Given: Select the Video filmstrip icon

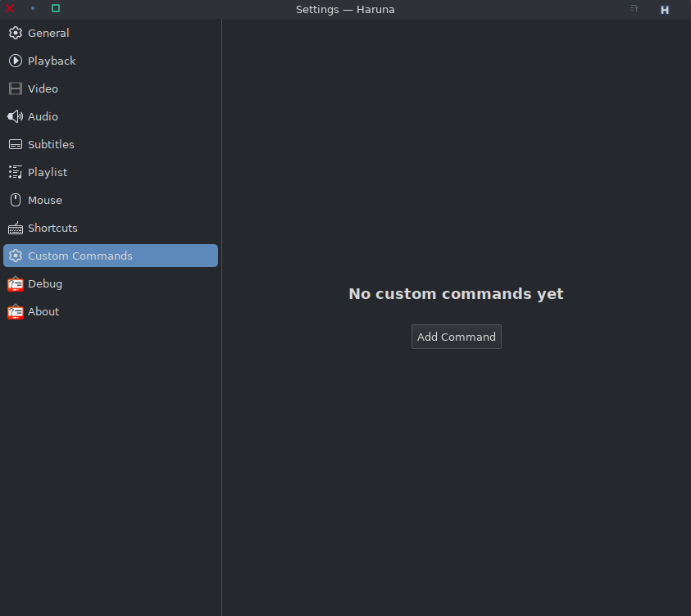Looking at the screenshot, I should click(15, 89).
